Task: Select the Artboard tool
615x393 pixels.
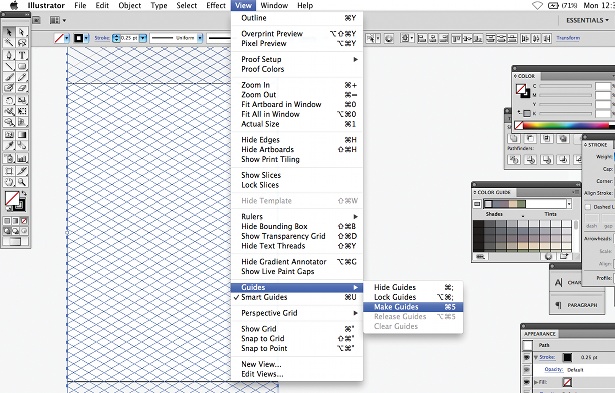Action: [x=9, y=171]
